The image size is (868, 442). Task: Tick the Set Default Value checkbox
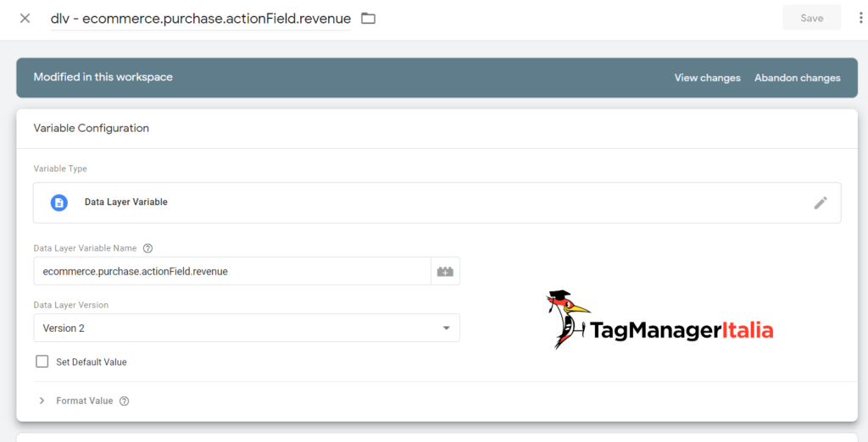[42, 362]
